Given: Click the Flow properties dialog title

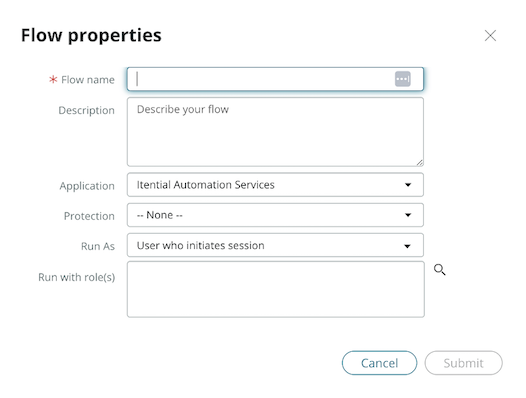Looking at the screenshot, I should (91, 36).
